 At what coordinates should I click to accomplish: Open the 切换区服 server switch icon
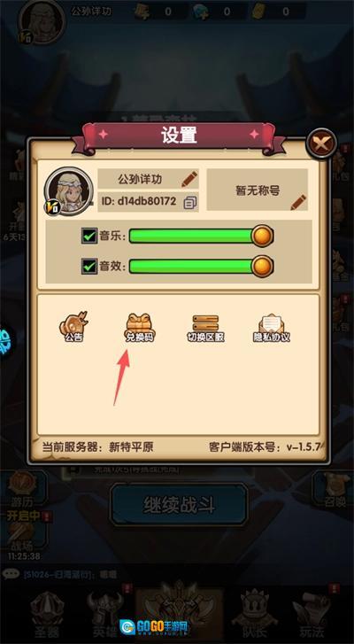[205, 328]
